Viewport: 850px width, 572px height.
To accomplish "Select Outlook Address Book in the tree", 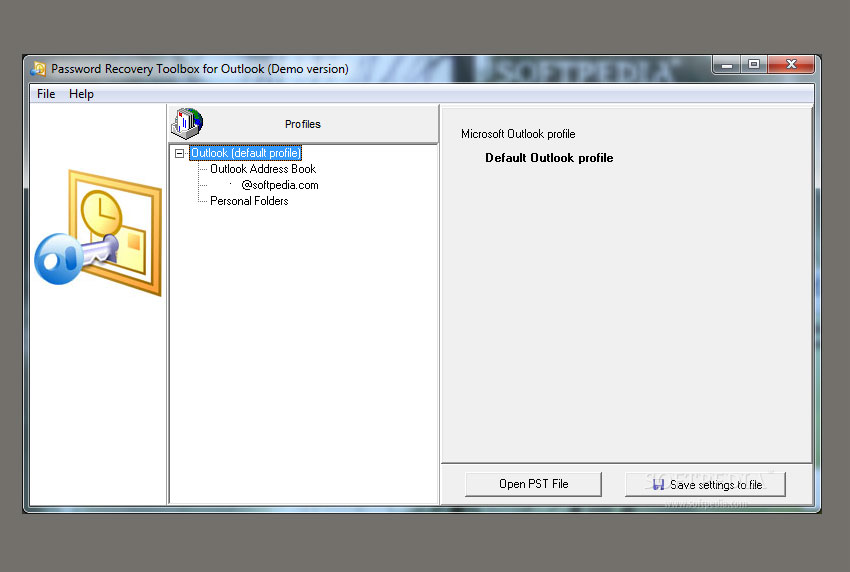I will 263,169.
